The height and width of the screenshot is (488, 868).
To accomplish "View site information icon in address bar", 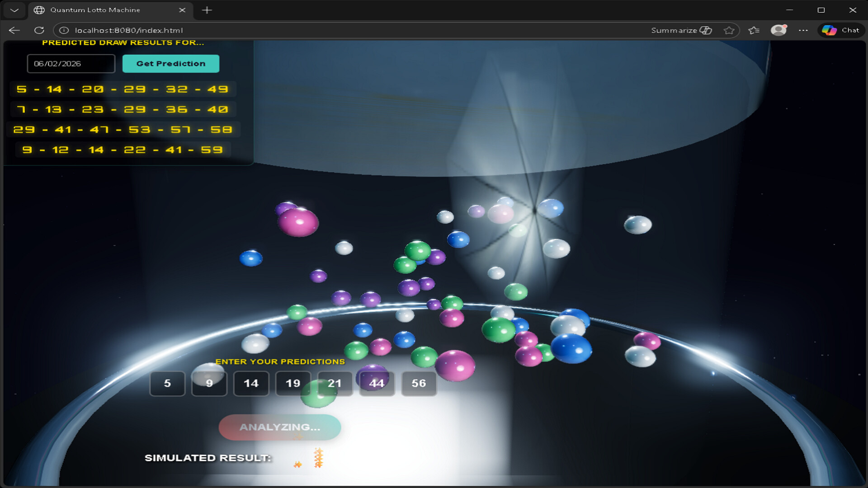I will tap(64, 30).
